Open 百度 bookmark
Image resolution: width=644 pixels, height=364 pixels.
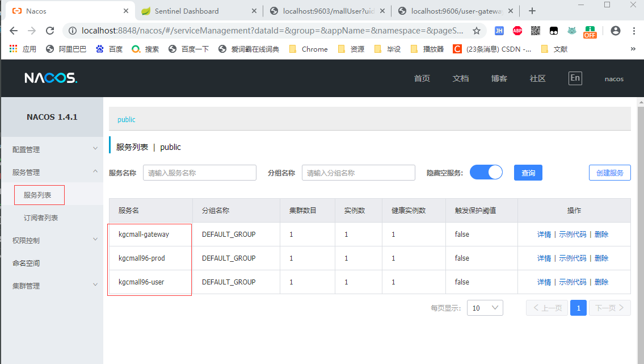(110, 49)
